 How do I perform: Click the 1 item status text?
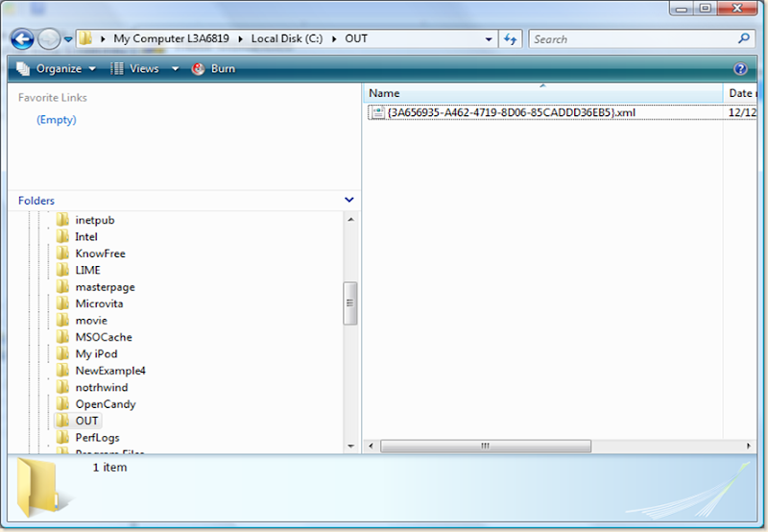pos(109,468)
